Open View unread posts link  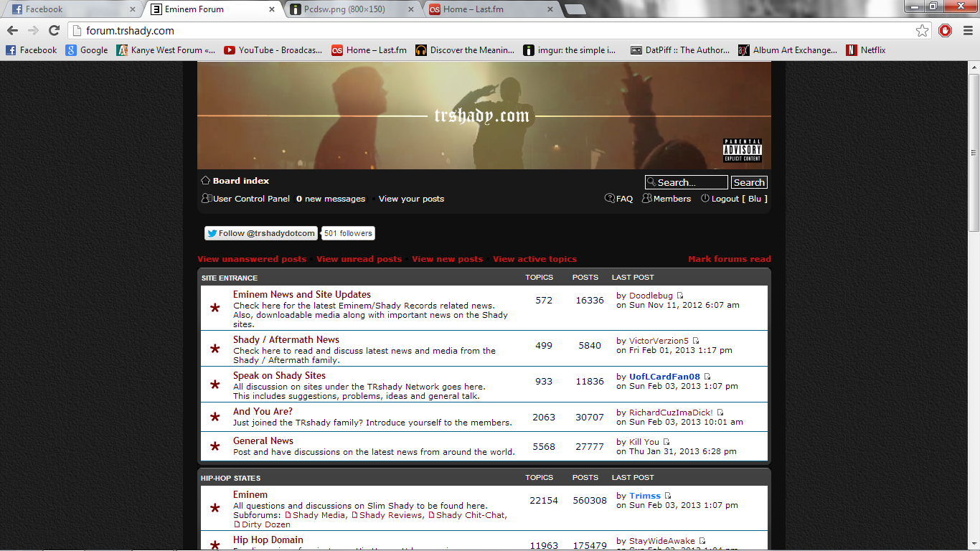tap(359, 259)
